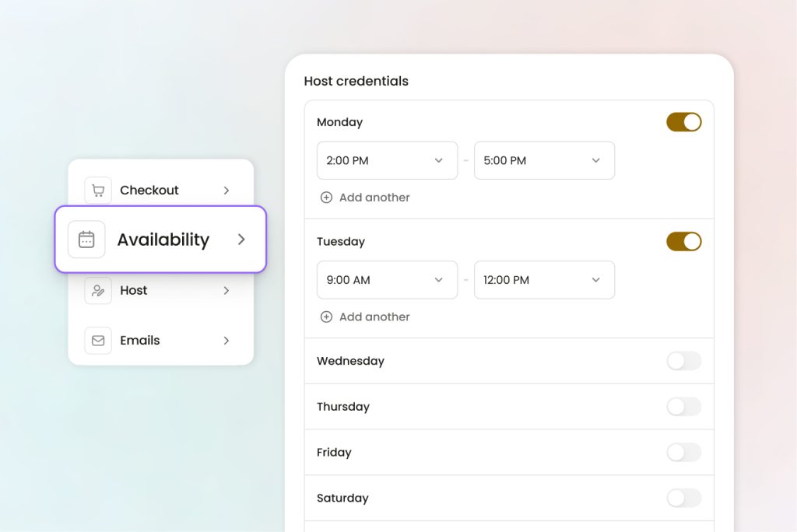Image resolution: width=797 pixels, height=532 pixels.
Task: Click the chevron arrow beside Checkout
Action: pos(226,190)
